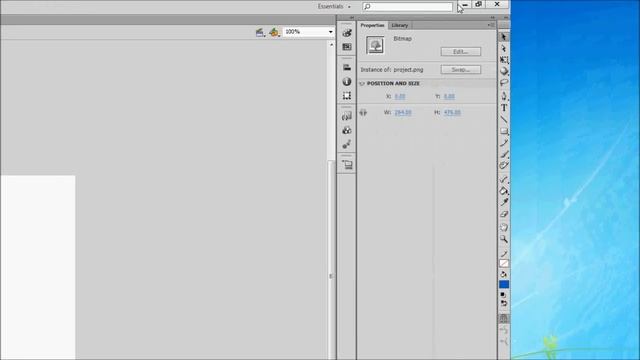
Task: Select the 3D Rotation tool
Action: 504,71
